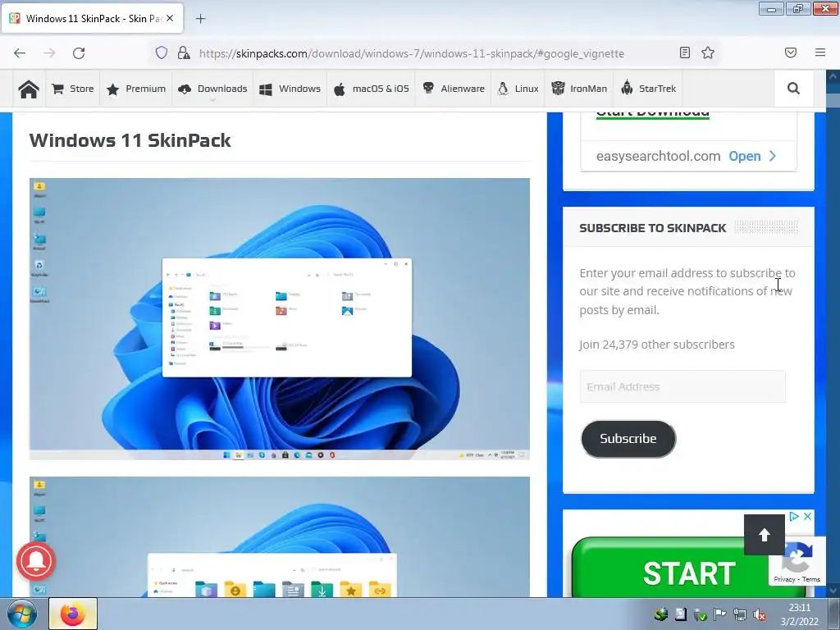Click the Show desktop strip
Image resolution: width=840 pixels, height=630 pixels.
pos(834,614)
